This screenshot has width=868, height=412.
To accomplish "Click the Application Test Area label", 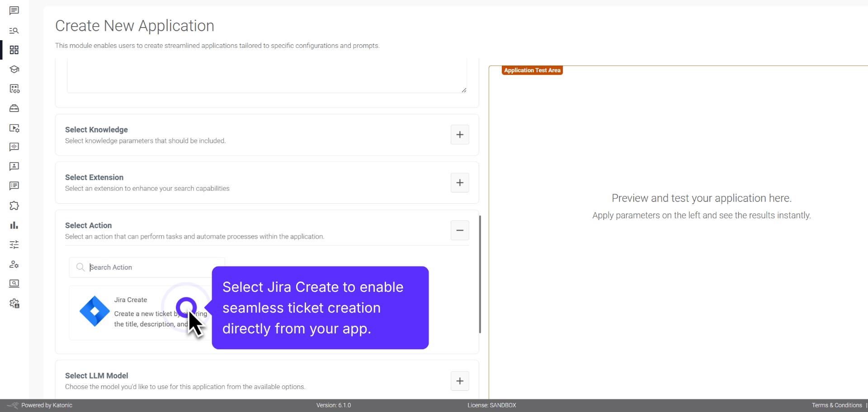I will point(532,70).
